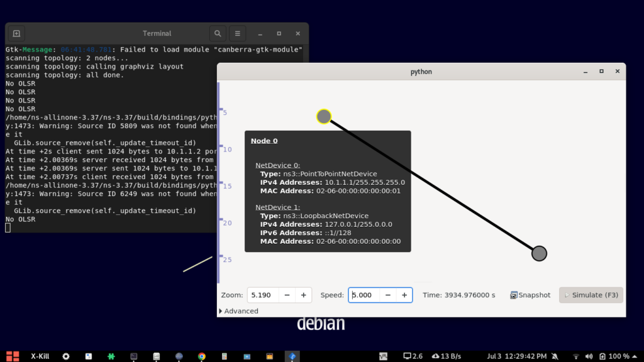Select the yellow-outlined Node 0 circle
The height and width of the screenshot is (362, 644).
pyautogui.click(x=324, y=116)
